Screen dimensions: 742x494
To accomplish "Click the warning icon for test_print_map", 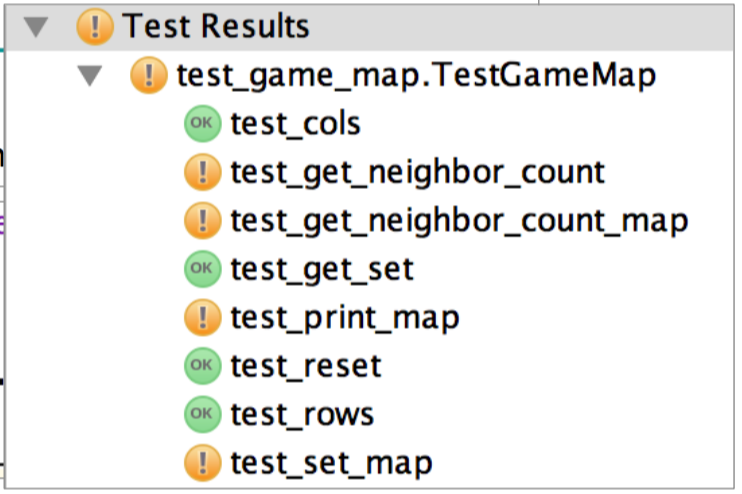I will click(203, 317).
